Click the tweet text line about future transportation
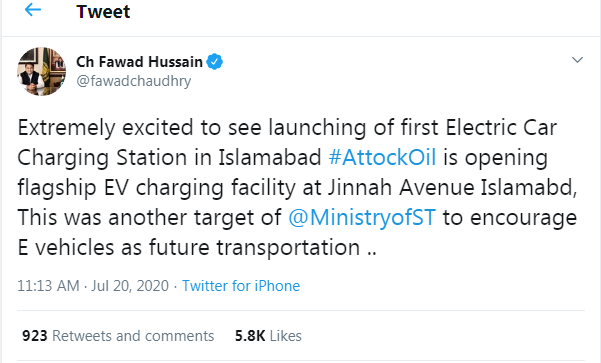Viewport: 601px width, 363px height. coord(197,247)
